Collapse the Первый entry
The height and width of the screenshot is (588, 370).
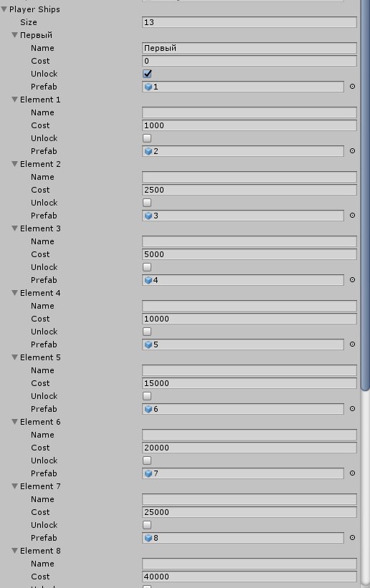point(14,35)
